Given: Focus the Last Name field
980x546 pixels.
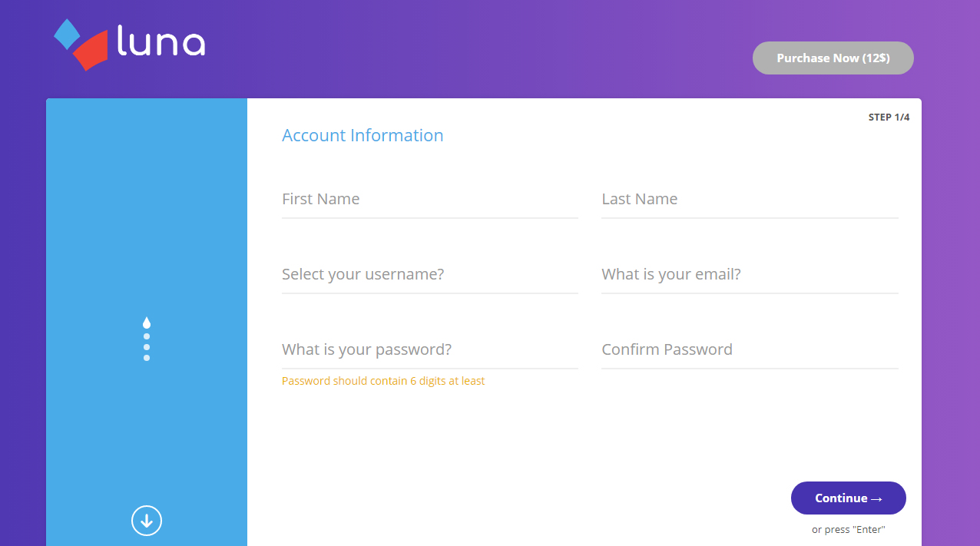Looking at the screenshot, I should click(x=749, y=200).
